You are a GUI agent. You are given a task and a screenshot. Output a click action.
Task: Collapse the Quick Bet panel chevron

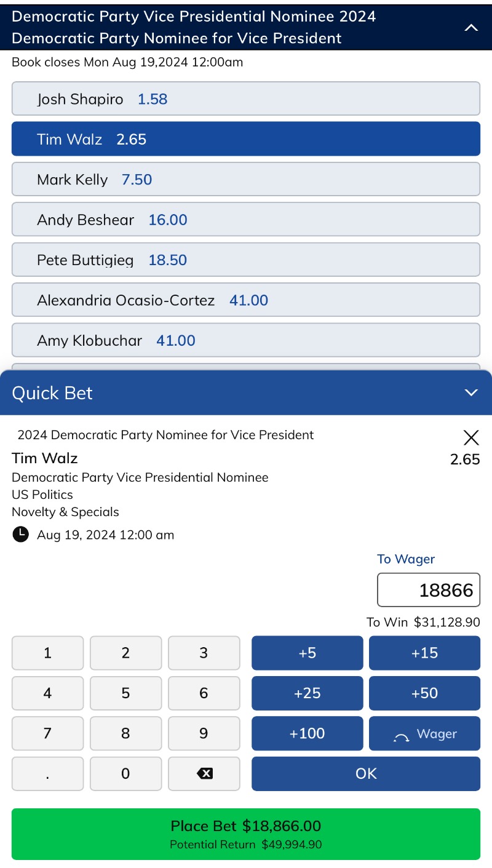coord(471,392)
